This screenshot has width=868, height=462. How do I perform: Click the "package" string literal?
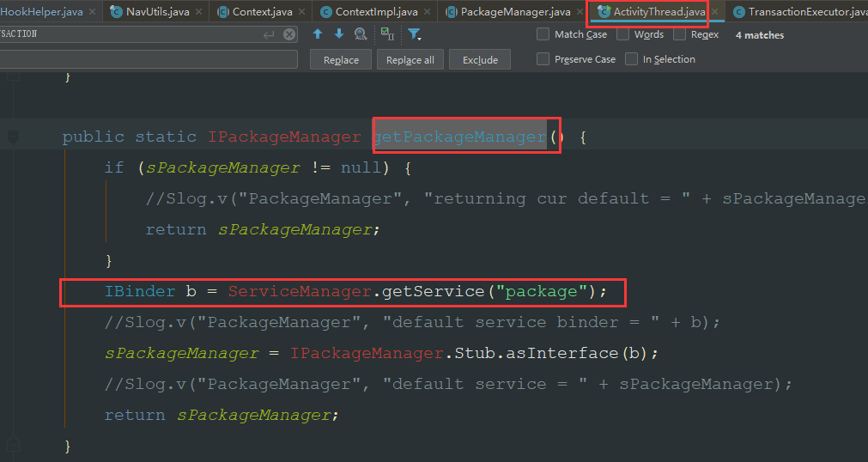coord(542,291)
